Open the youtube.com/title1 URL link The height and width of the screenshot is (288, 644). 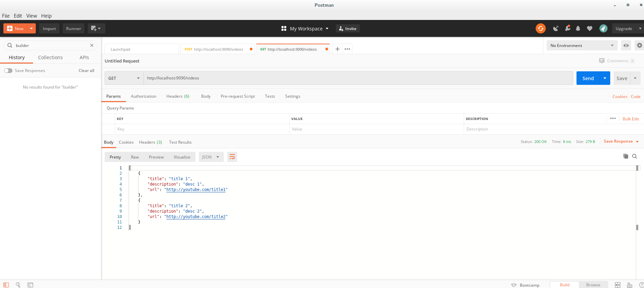coord(196,190)
